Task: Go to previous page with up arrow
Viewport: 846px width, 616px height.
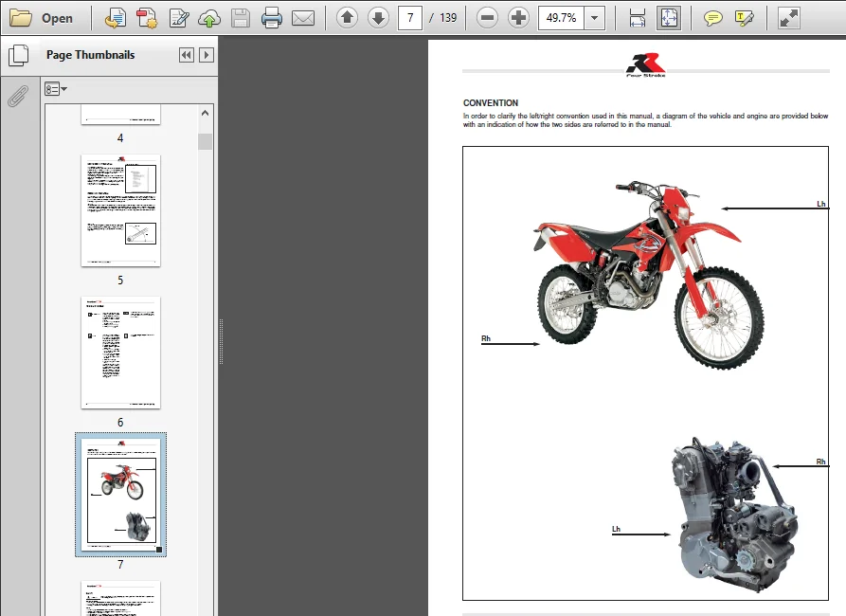Action: (x=347, y=18)
